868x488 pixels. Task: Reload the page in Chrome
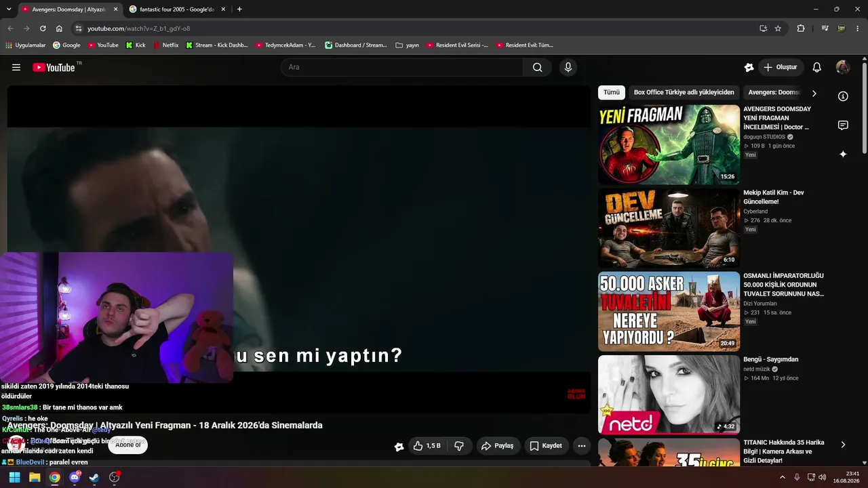tap(43, 28)
